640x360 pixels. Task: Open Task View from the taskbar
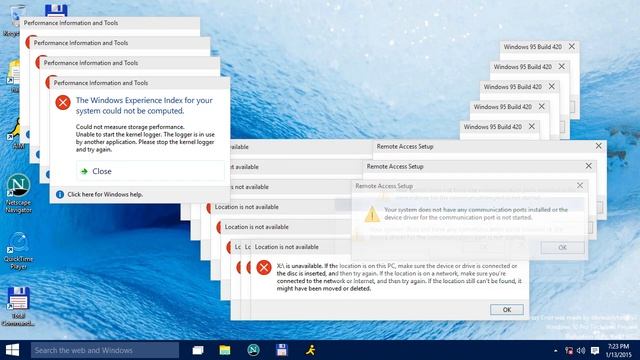coord(198,350)
